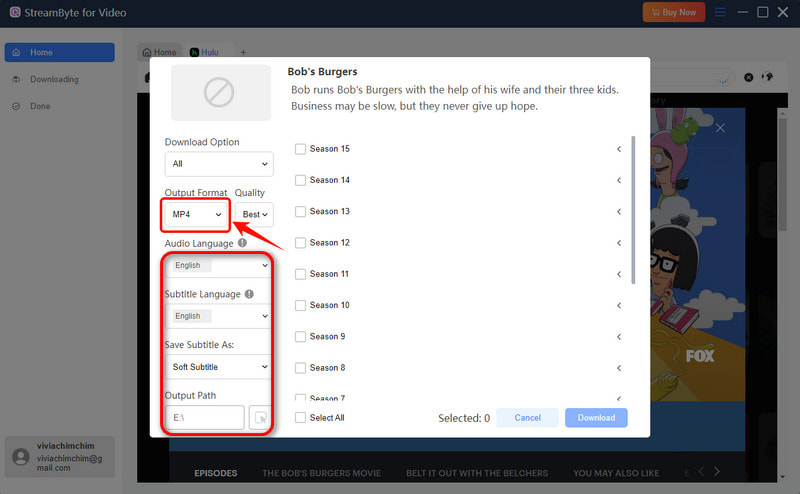Expand Season 8 chevron
This screenshot has width=800, height=494.
[619, 368]
